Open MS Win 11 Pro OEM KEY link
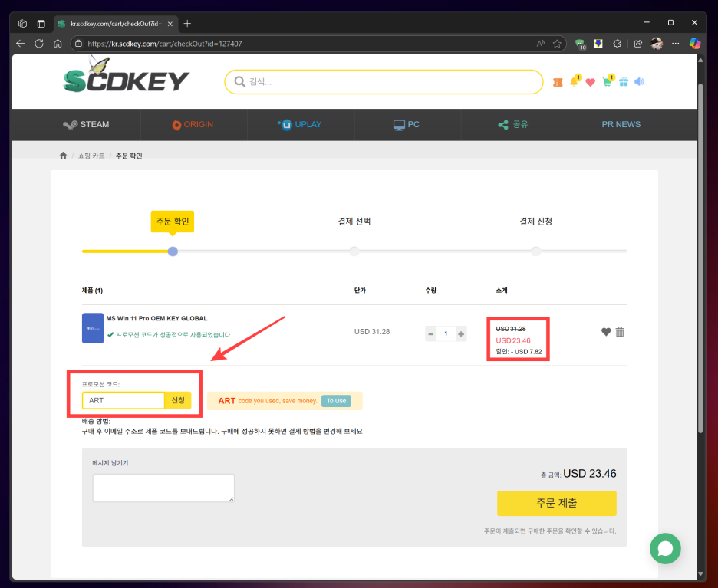Image resolution: width=718 pixels, height=588 pixels. point(156,318)
